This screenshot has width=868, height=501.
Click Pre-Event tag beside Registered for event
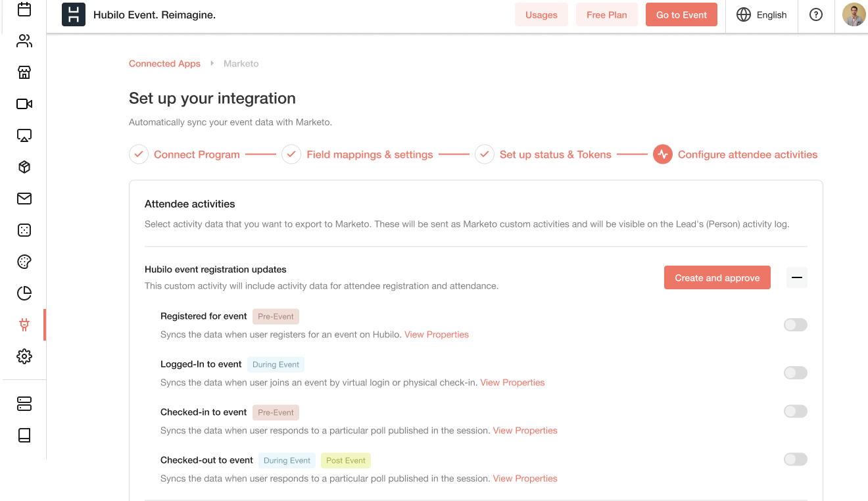point(276,316)
